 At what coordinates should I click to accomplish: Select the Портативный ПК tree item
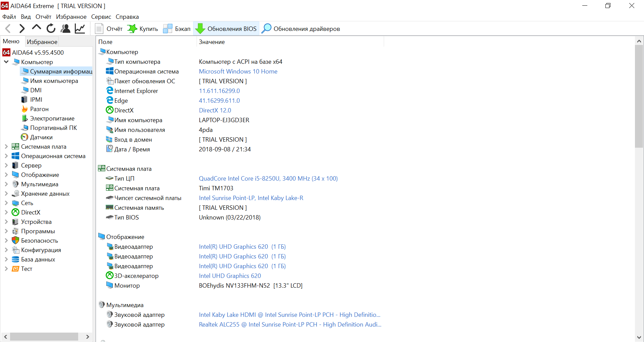pos(49,128)
